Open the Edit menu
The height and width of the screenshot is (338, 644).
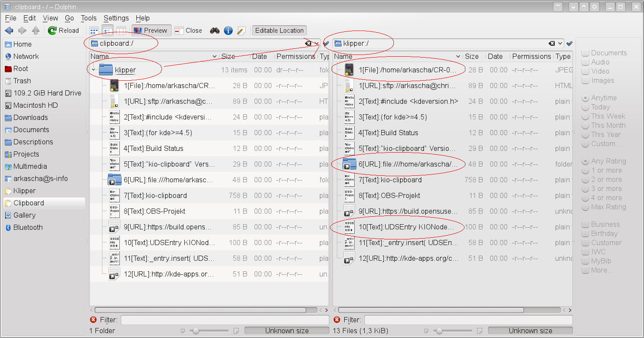tap(30, 18)
